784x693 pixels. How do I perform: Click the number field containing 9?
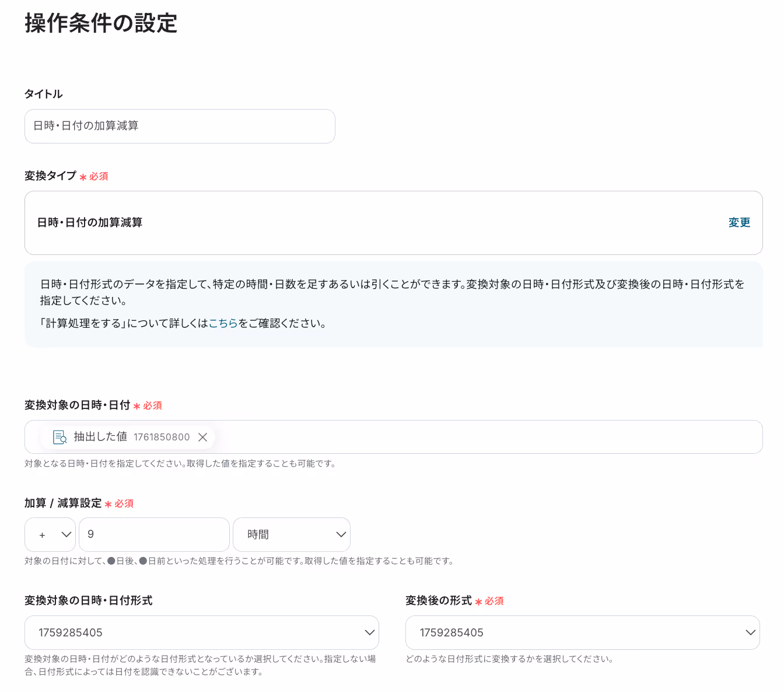pos(154,534)
